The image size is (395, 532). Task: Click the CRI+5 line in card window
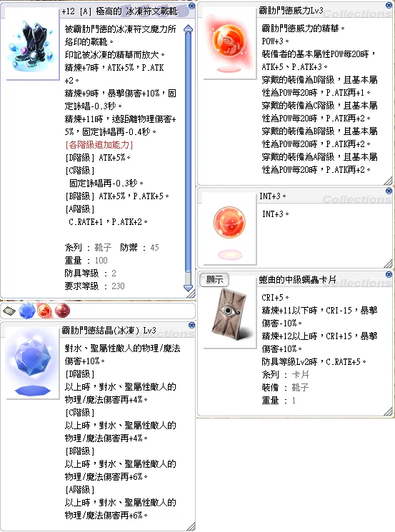275,298
